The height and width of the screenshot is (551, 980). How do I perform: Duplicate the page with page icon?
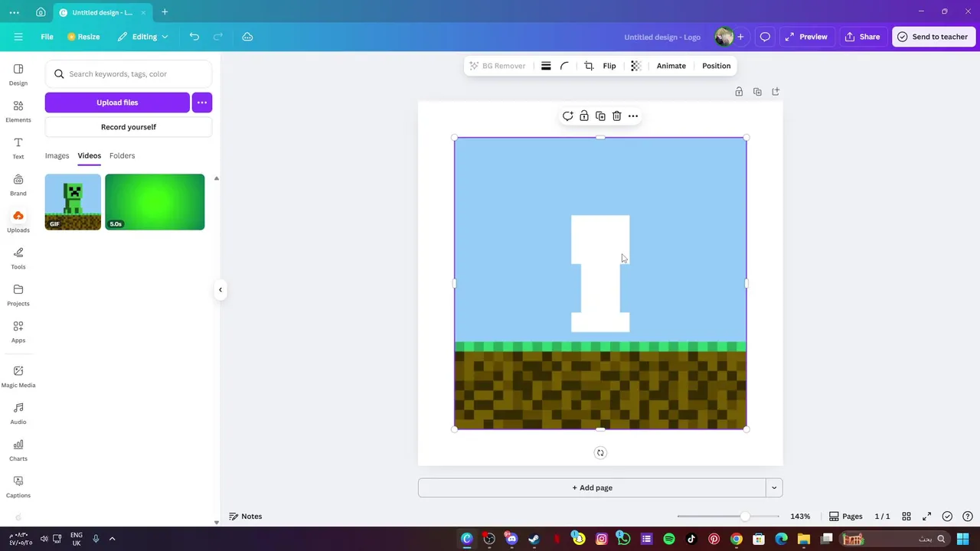[757, 92]
